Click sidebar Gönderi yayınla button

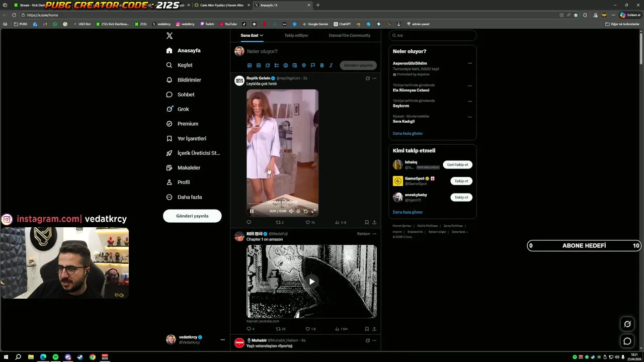tap(192, 216)
